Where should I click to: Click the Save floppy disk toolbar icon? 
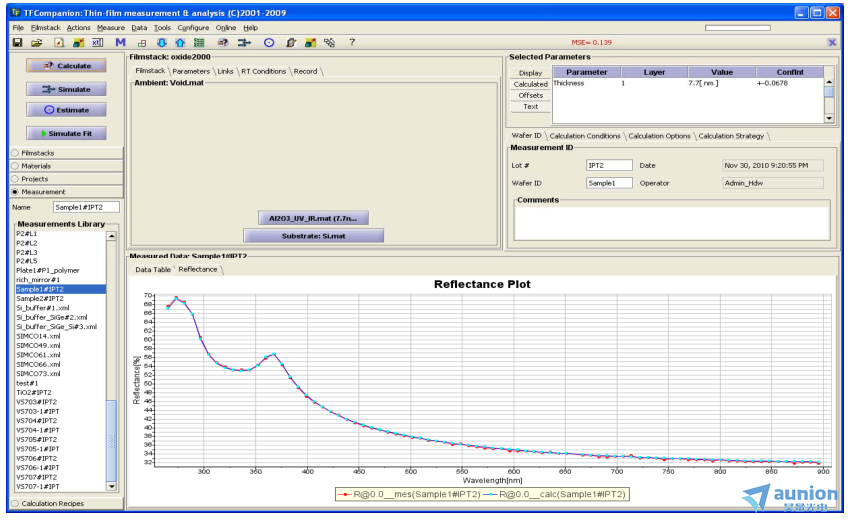pos(17,42)
